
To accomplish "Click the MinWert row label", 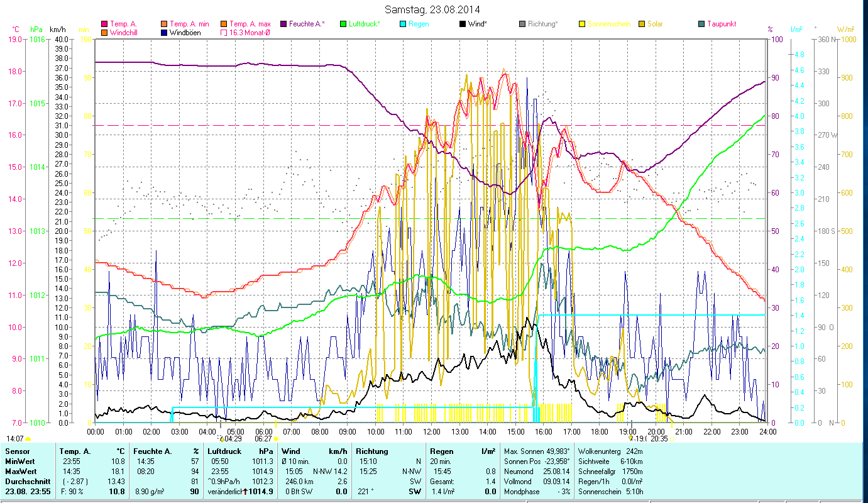I will click(x=20, y=462).
